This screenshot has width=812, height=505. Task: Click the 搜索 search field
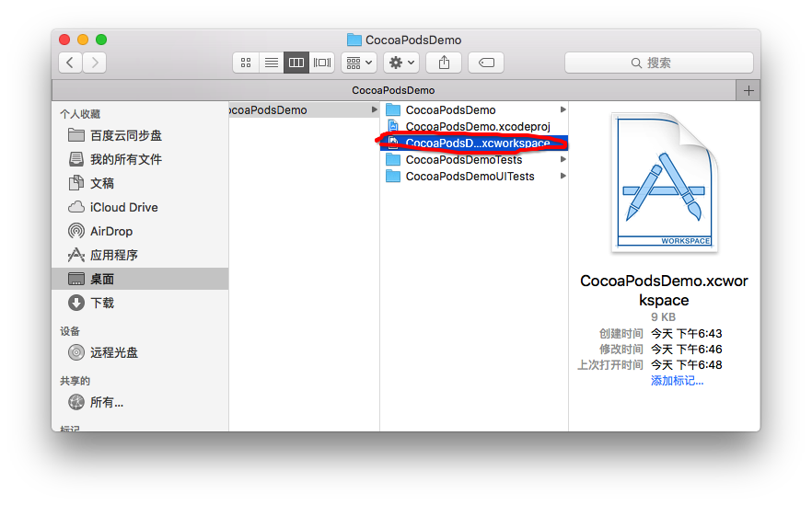tap(659, 63)
